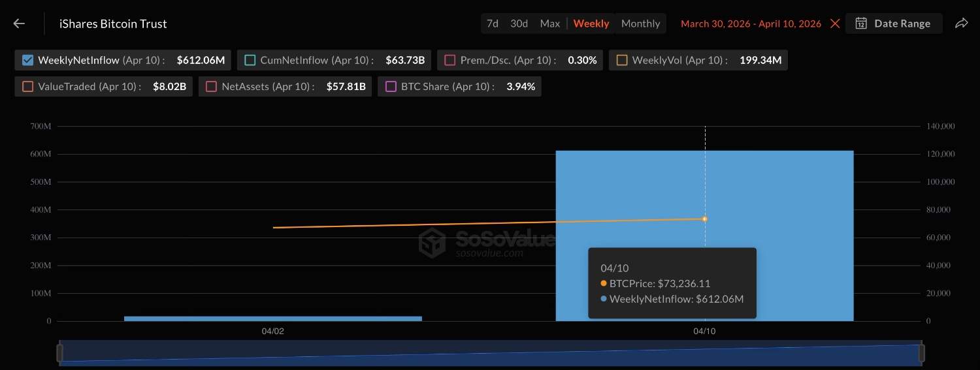Grab the left handle of the range slider
This screenshot has width=980, height=370.
[x=60, y=353]
